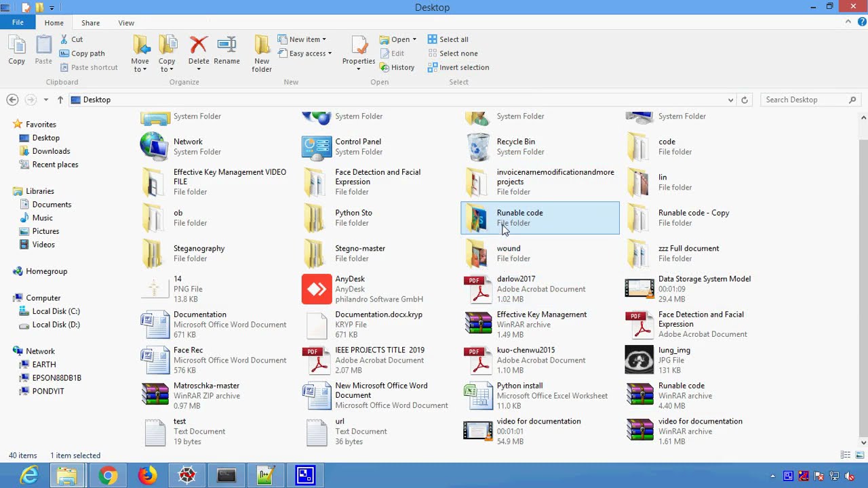Open the File menu
This screenshot has height=488, width=868.
18,22
